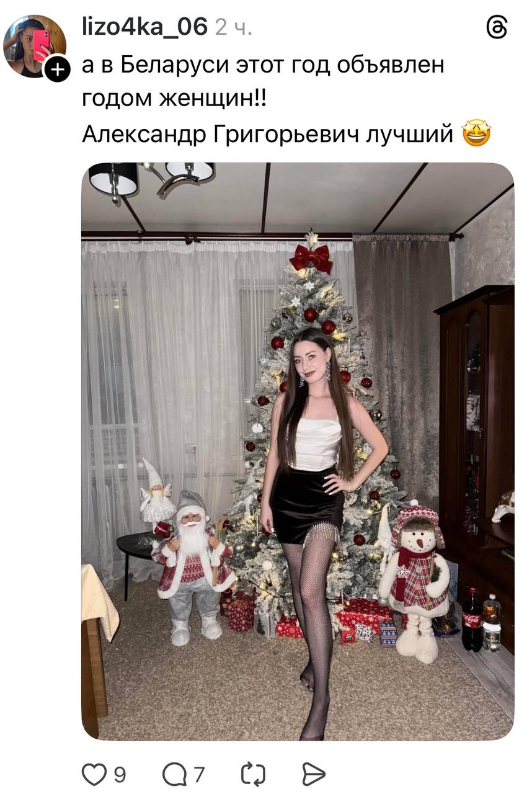Follow lizo4ka_06 with the plus badge
The height and width of the screenshot is (794, 532).
click(x=57, y=68)
